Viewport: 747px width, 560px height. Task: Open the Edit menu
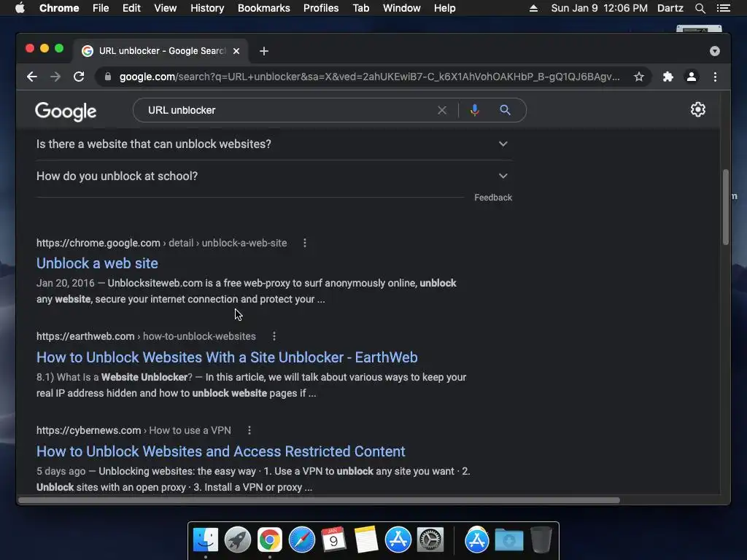(x=131, y=8)
